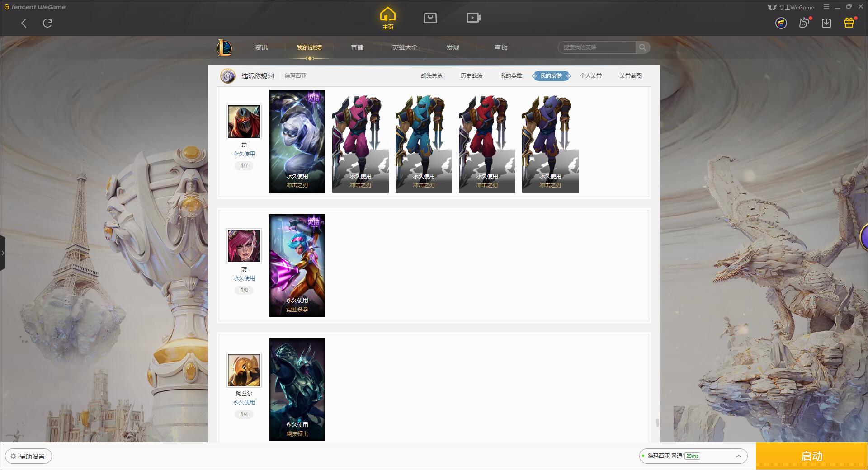Focus the 搜索我的英雄 search field

click(598, 47)
